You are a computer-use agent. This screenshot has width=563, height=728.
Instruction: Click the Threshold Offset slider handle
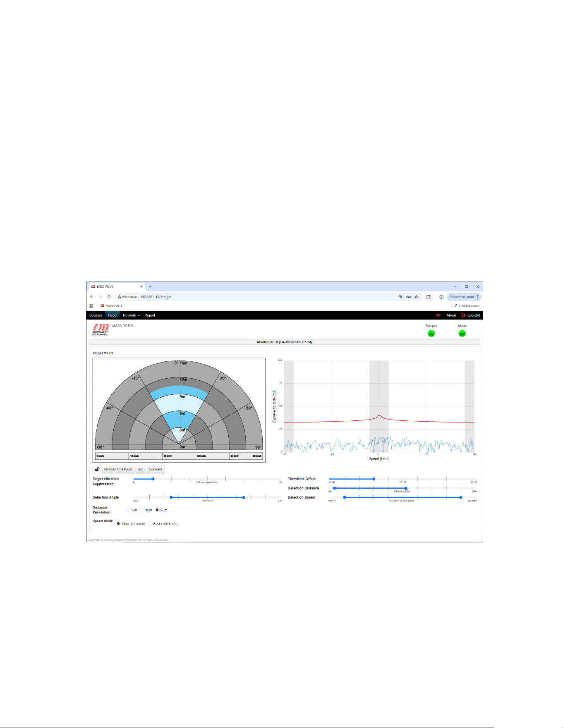pos(374,479)
